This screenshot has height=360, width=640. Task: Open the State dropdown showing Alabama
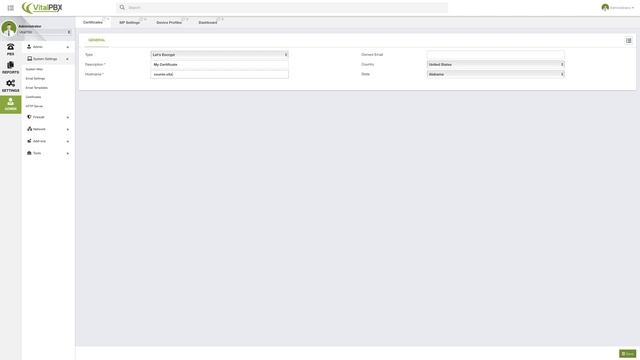coord(496,74)
